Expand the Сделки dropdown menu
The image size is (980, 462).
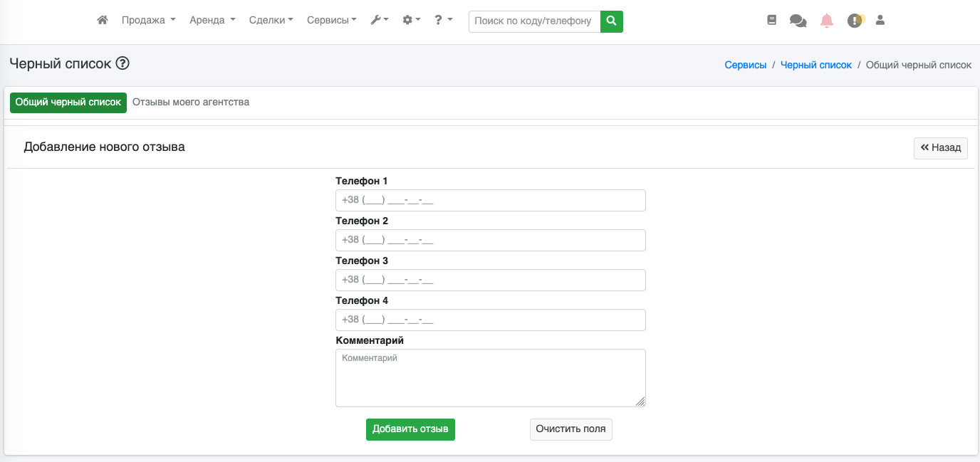(271, 21)
